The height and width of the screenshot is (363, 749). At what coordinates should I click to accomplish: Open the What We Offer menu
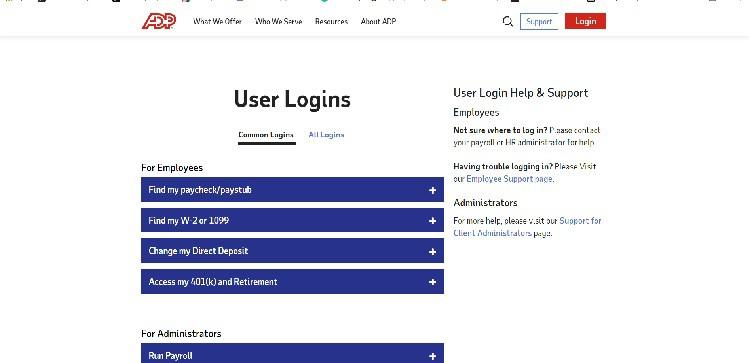(217, 21)
